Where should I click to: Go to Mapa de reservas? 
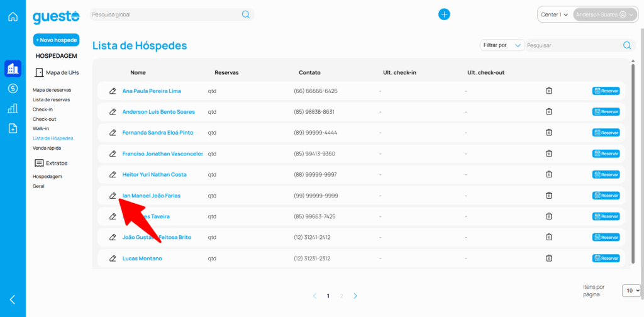pyautogui.click(x=52, y=90)
